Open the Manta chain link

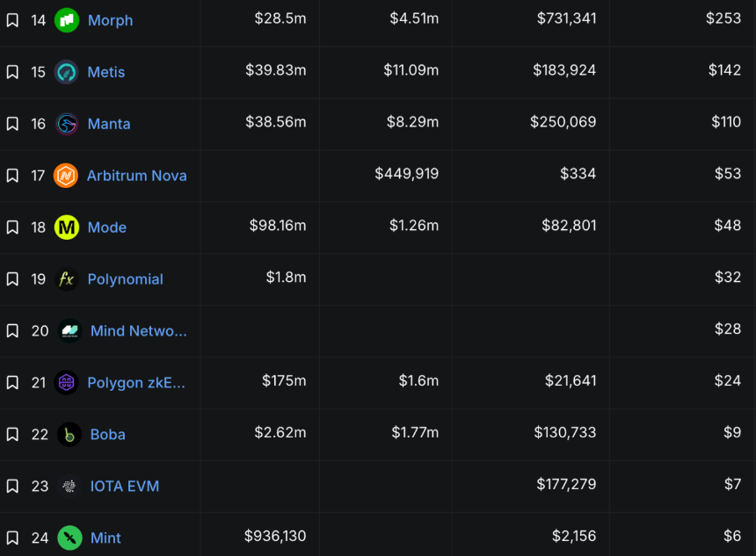109,124
